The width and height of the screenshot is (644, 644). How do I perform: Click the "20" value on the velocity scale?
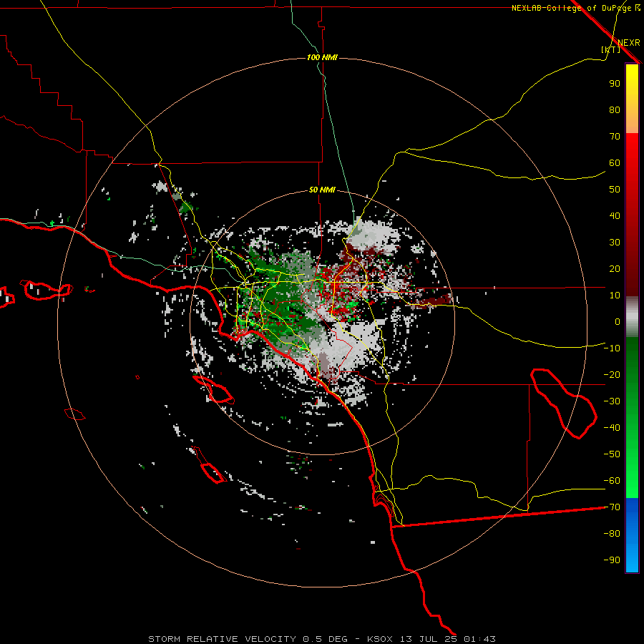[x=615, y=269]
